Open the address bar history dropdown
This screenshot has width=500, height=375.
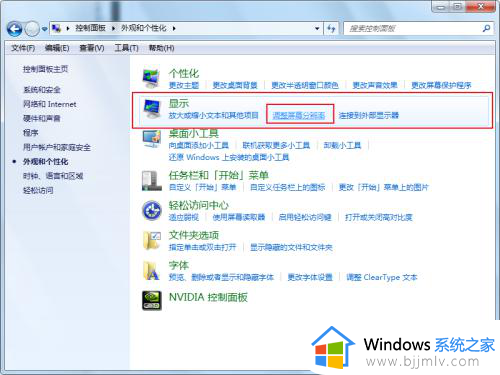[317, 29]
